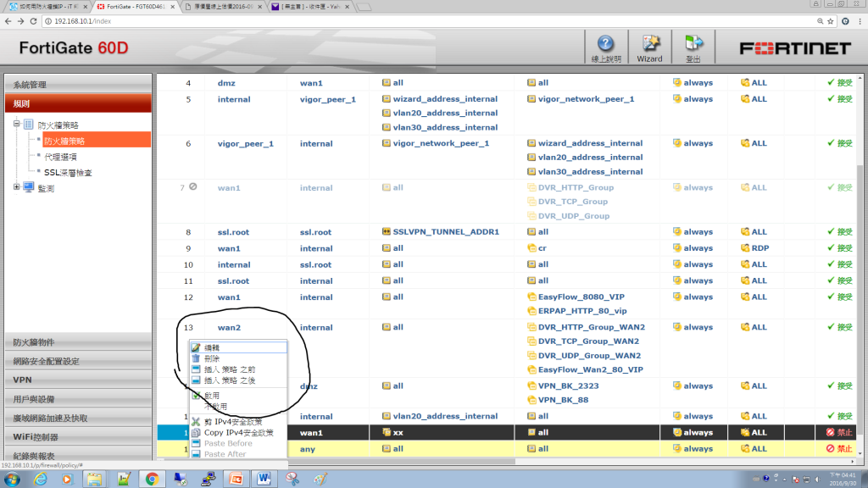The width and height of the screenshot is (868, 488).
Task: Click the logout (登出) icon
Action: [x=693, y=47]
